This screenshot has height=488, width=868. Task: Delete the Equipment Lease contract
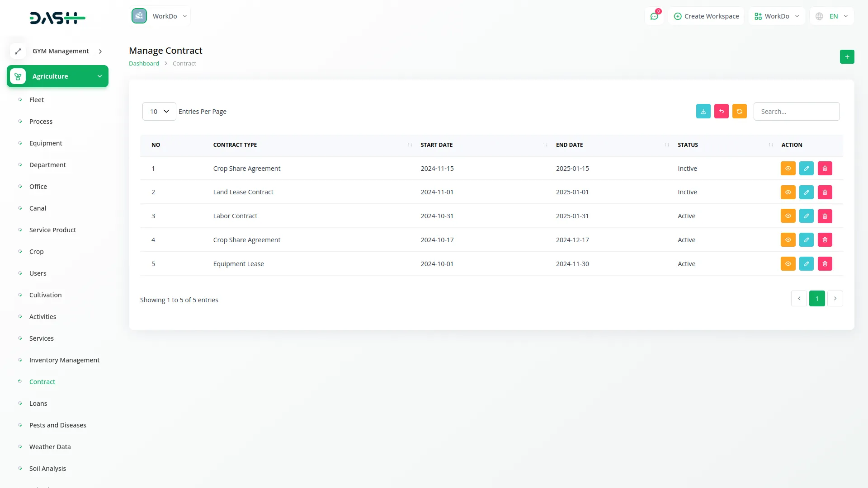click(825, 264)
